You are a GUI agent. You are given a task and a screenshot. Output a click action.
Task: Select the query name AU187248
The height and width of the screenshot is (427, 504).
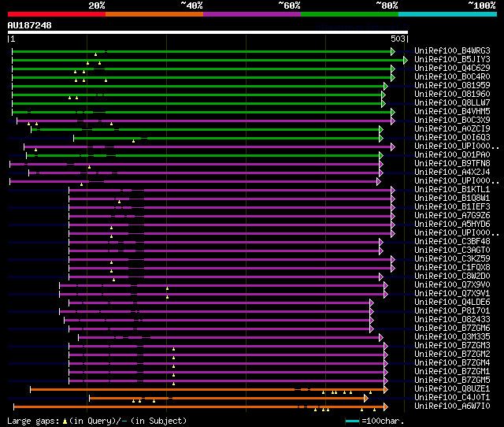click(30, 25)
